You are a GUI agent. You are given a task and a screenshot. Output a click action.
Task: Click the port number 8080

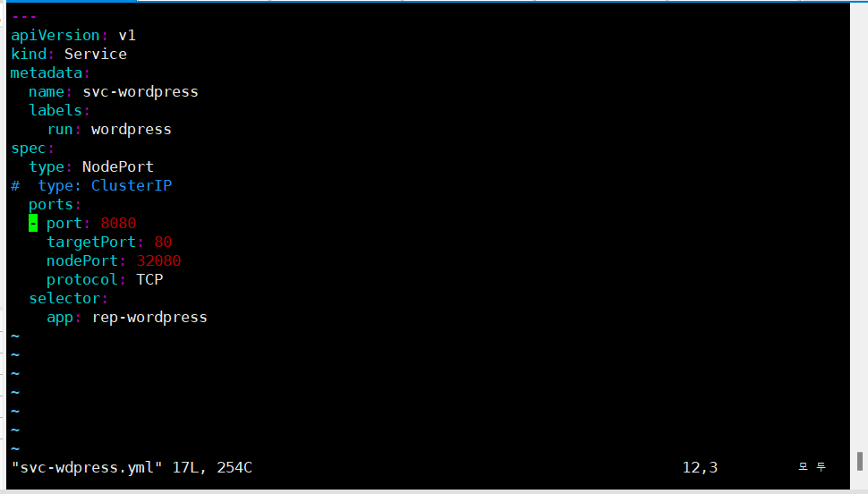[118, 223]
